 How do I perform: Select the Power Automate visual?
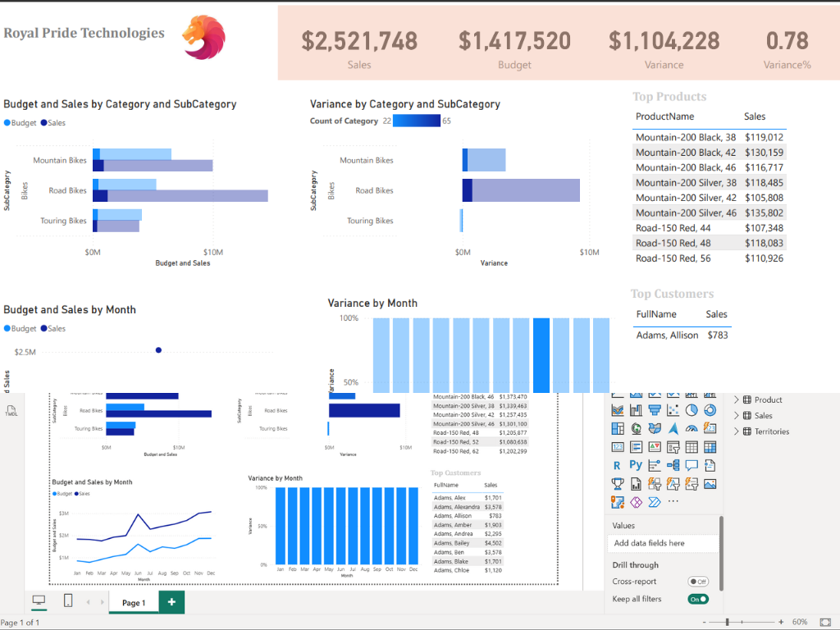[655, 502]
